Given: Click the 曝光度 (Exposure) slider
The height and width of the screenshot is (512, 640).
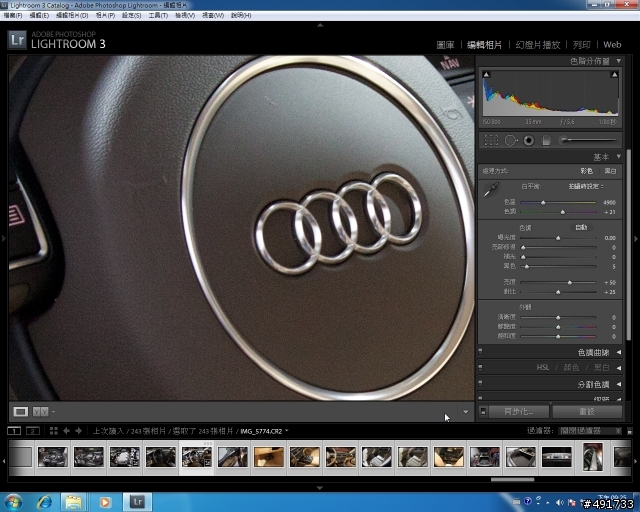Looking at the screenshot, I should tap(558, 238).
